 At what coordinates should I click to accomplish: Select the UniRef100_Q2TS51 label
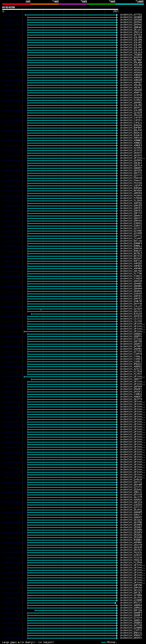click(131, 351)
